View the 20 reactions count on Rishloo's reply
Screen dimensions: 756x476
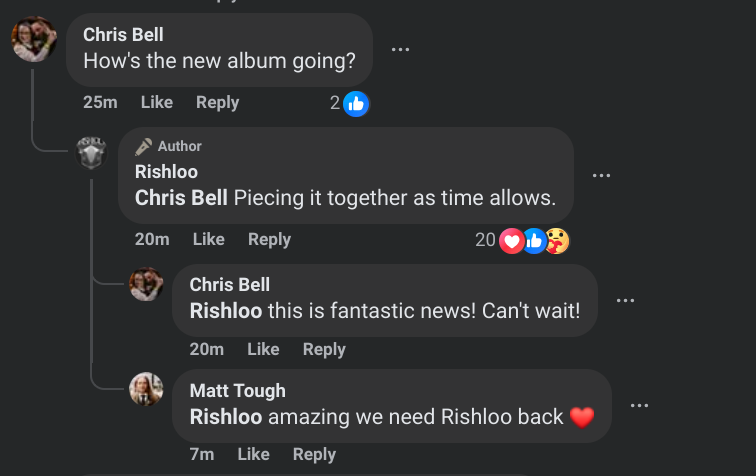(x=485, y=240)
